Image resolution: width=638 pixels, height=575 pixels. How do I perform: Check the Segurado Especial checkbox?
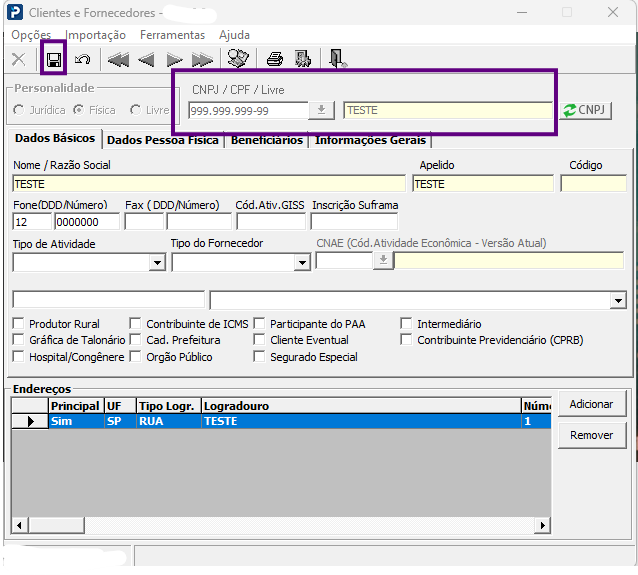pos(259,356)
